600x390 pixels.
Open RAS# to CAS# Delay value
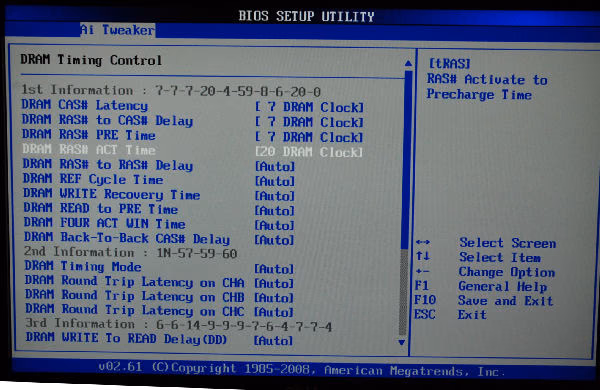(x=309, y=122)
